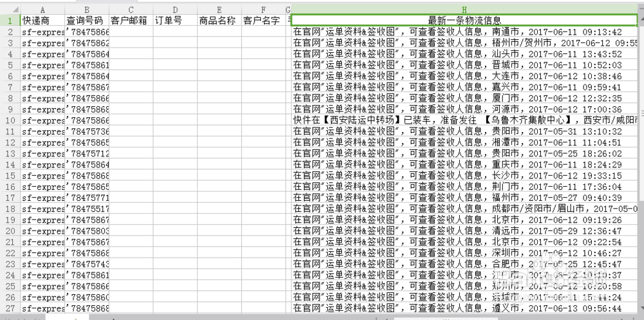Select the logistics cell mentioning 清远市
Screen dimensions: 644x320
click(x=464, y=231)
